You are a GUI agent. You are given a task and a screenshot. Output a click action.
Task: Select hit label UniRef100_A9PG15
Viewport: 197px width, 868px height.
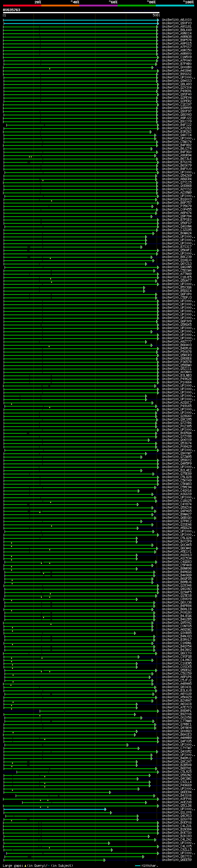177,43
